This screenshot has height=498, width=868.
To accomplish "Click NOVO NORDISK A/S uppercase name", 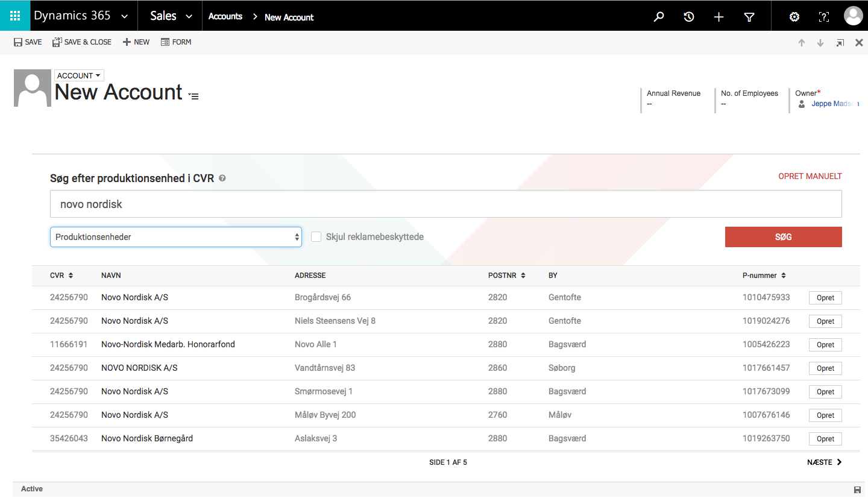I will [x=139, y=368].
